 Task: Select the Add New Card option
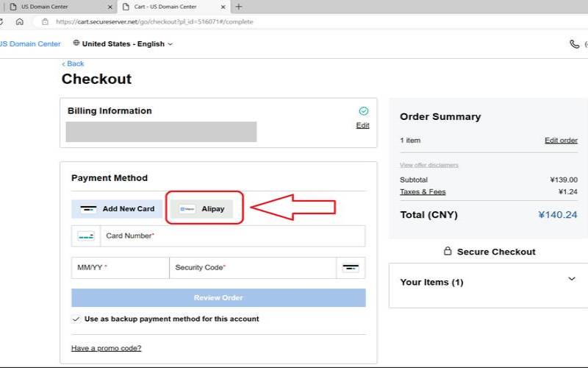tap(117, 209)
